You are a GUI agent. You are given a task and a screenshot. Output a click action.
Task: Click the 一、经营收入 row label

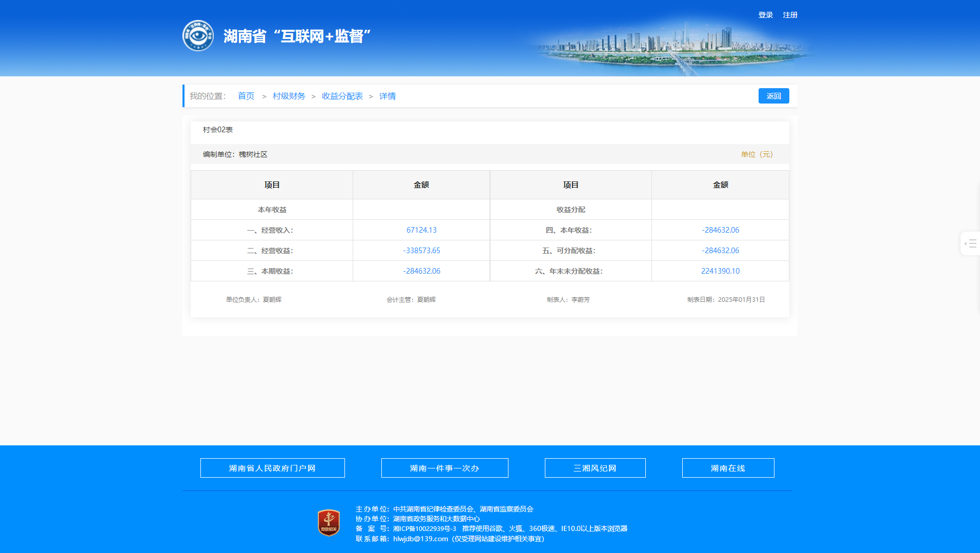coord(270,230)
